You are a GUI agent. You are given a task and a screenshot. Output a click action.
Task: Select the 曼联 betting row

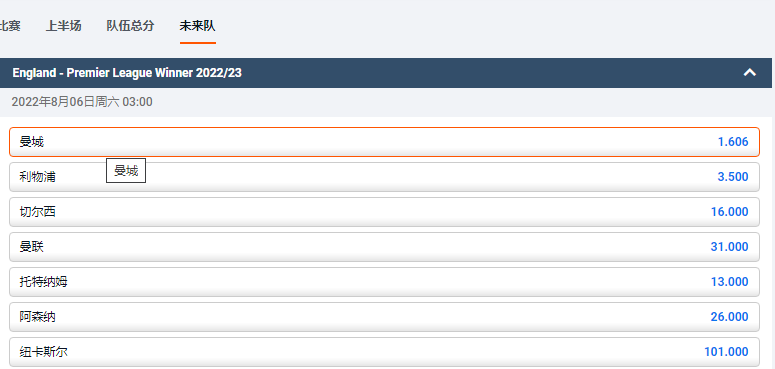point(384,247)
